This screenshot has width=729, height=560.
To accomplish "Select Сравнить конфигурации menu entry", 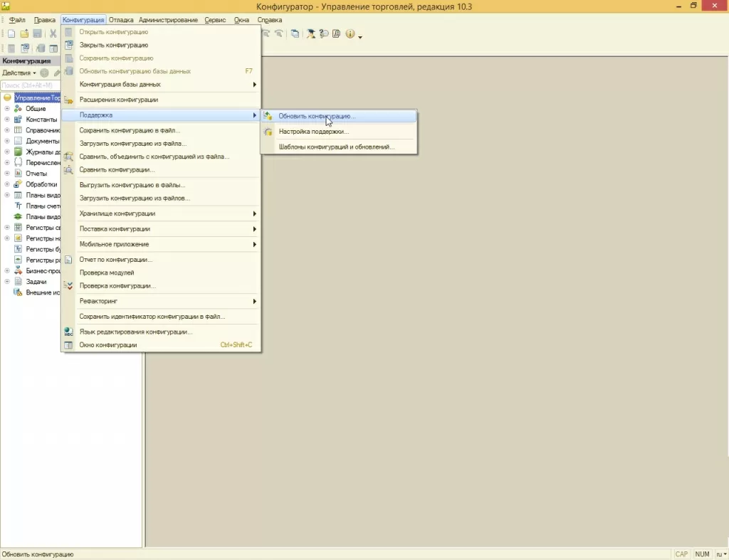I will pyautogui.click(x=161, y=169).
